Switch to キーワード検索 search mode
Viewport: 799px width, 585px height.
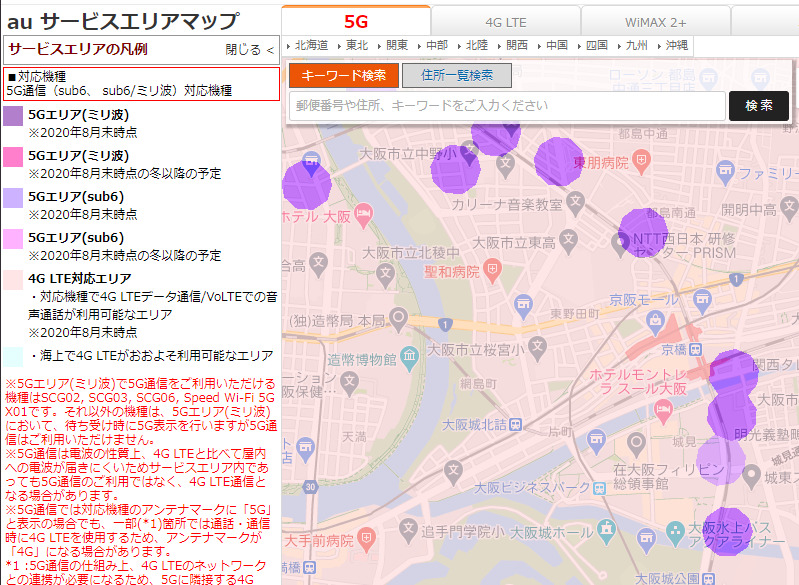click(x=343, y=75)
